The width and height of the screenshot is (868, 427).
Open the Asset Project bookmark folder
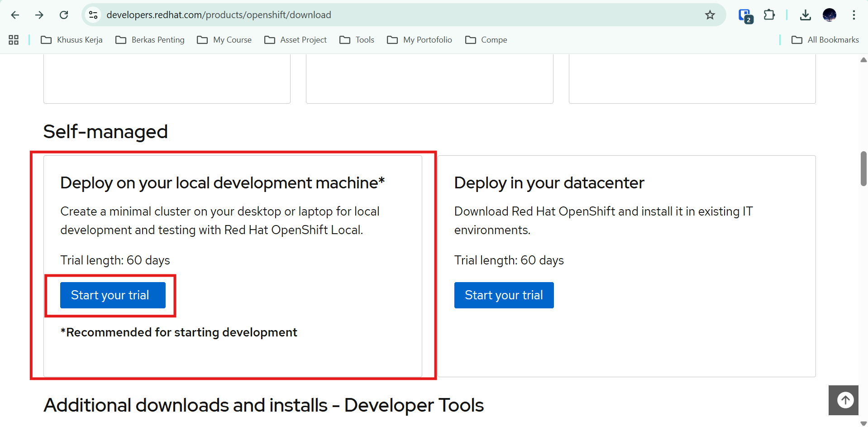pos(296,40)
